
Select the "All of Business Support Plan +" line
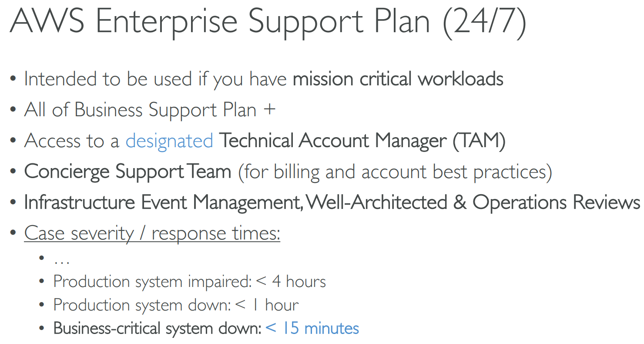pyautogui.click(x=150, y=110)
